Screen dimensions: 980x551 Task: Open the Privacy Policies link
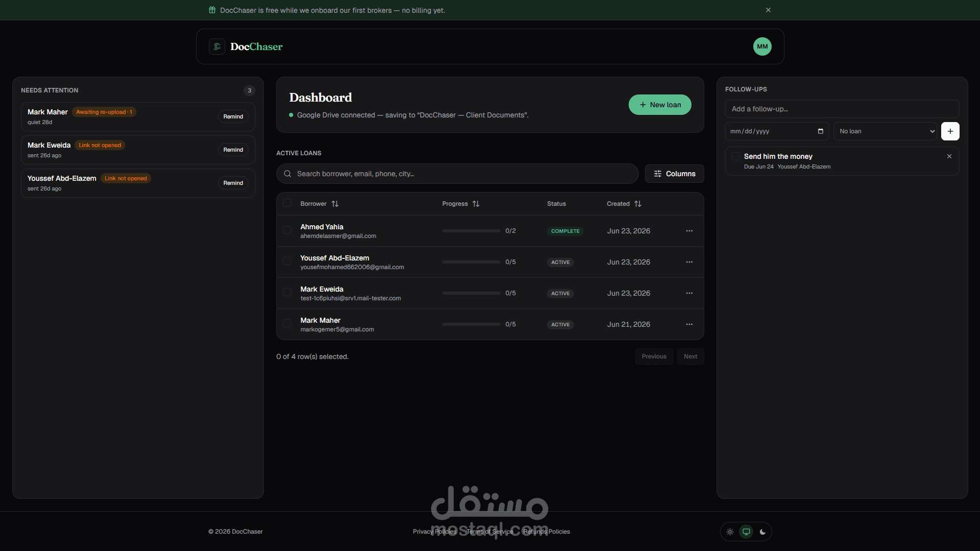click(435, 532)
